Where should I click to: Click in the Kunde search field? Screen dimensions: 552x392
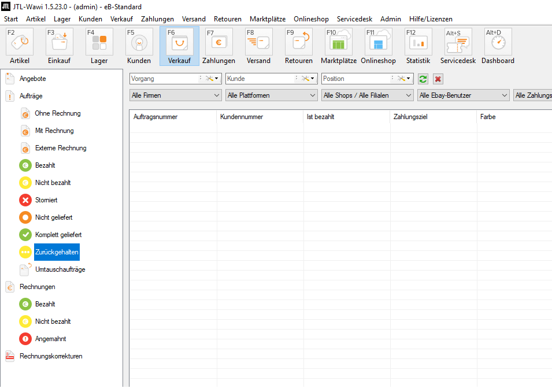pyautogui.click(x=260, y=79)
